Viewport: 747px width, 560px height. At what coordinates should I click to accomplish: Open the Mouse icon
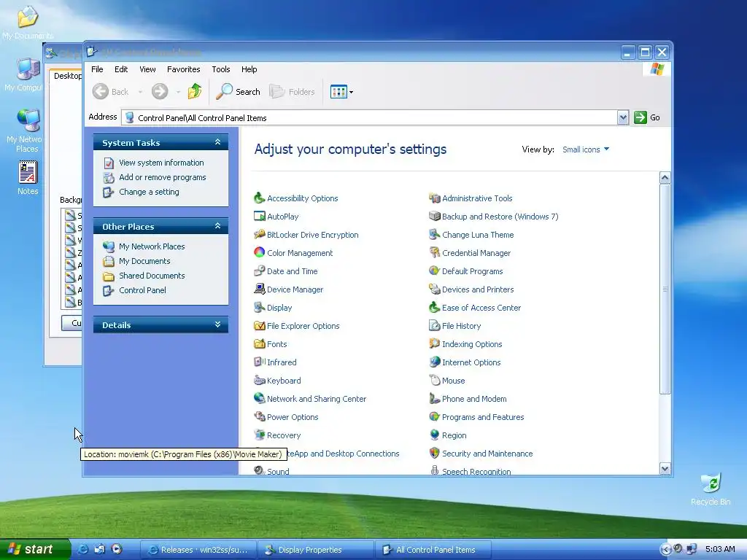point(435,380)
